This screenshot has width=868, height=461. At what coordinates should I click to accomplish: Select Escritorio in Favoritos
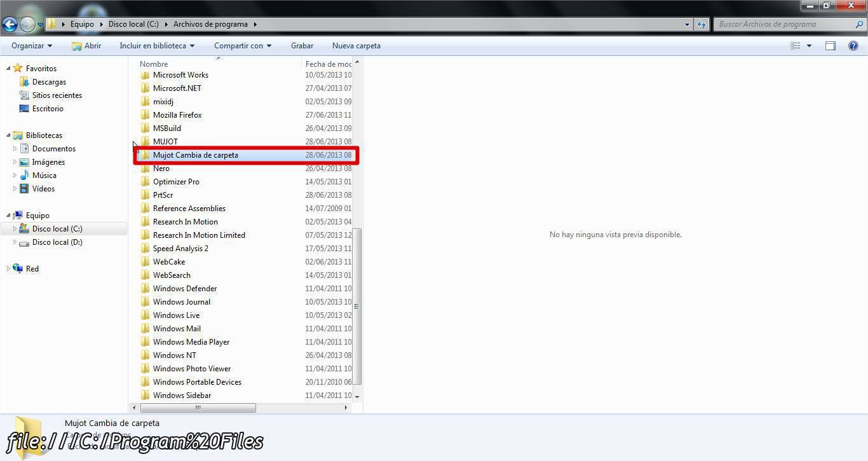tap(48, 109)
